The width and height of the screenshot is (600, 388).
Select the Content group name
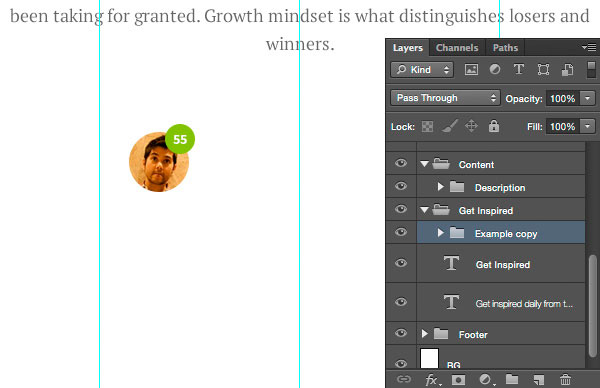click(476, 165)
